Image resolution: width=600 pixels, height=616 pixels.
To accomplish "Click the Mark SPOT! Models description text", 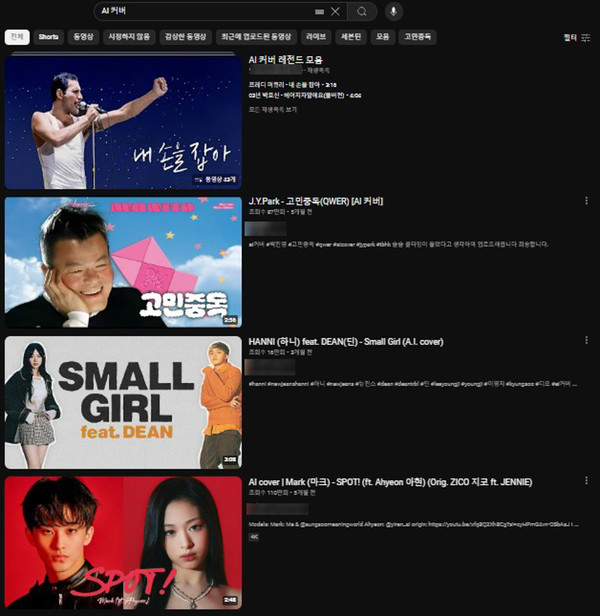I will pyautogui.click(x=413, y=524).
